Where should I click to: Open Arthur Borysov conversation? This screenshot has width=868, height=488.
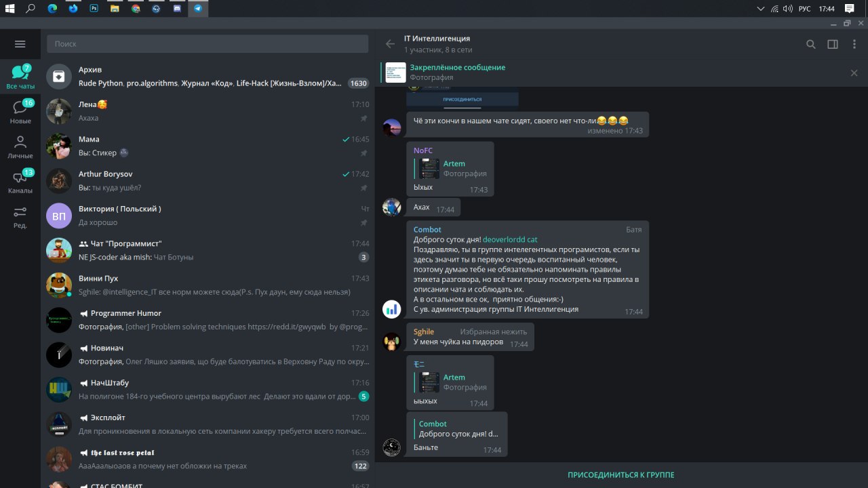tap(208, 181)
